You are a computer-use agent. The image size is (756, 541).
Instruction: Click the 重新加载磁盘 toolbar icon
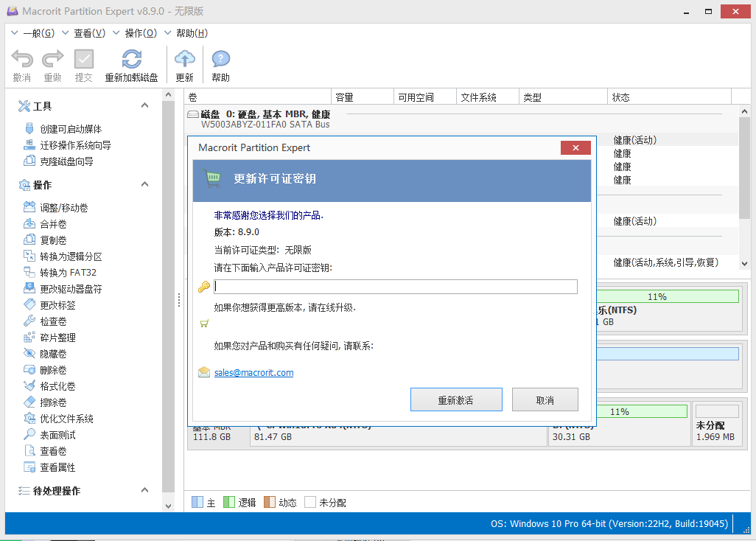click(132, 63)
